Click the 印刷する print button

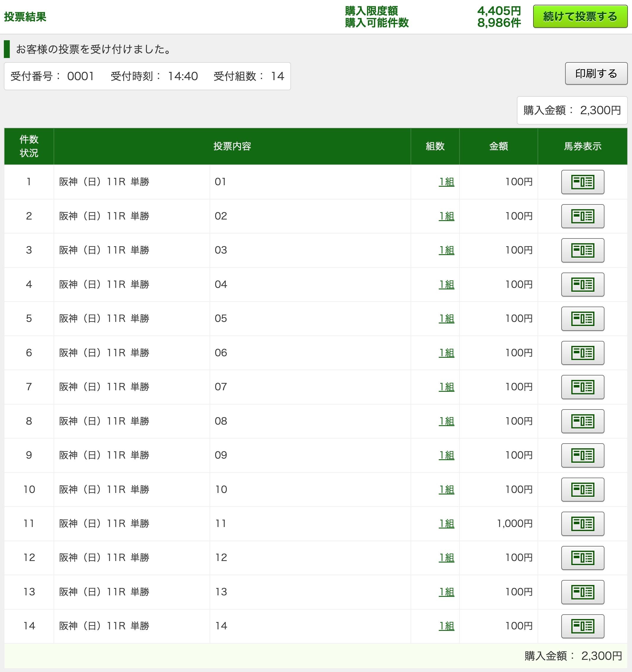[x=596, y=73]
